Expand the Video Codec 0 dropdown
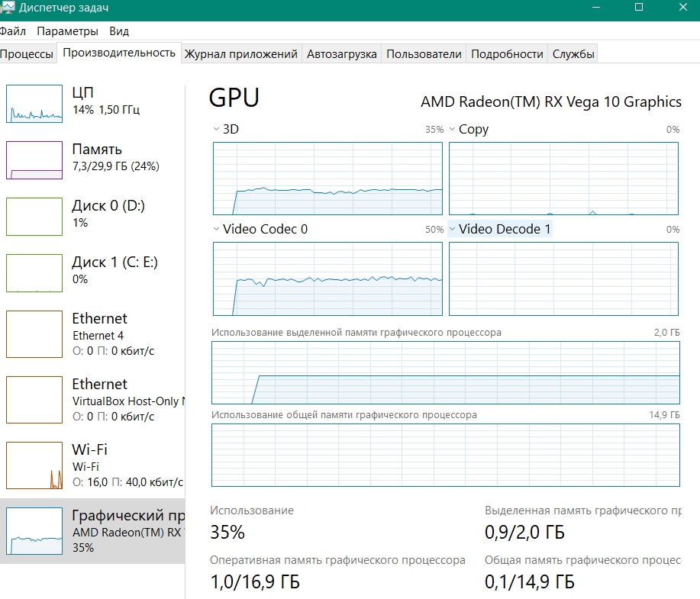700x599 pixels. [x=216, y=229]
